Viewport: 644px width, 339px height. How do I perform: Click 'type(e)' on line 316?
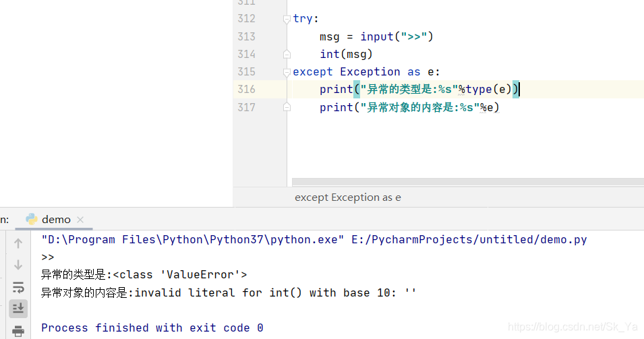click(x=489, y=89)
